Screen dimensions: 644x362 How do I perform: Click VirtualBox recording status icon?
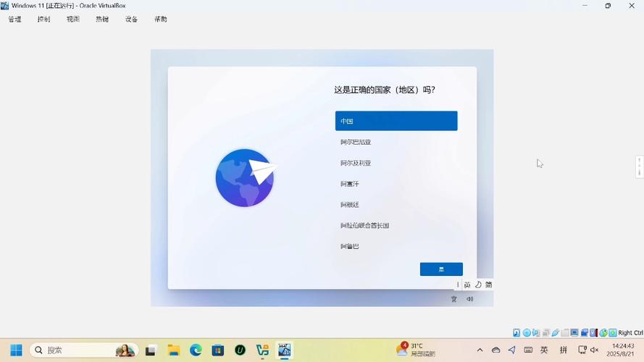[x=584, y=332]
